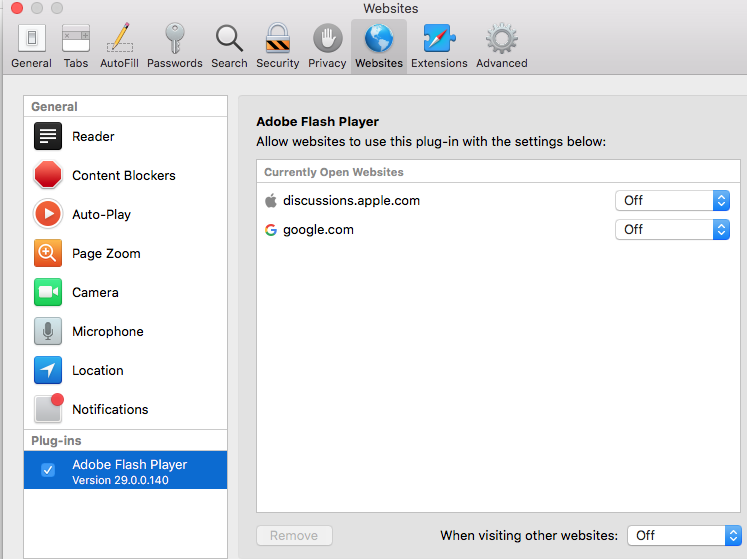Viewport: 747px width, 559px height.
Task: Switch to the Advanced tab label
Action: 502,63
